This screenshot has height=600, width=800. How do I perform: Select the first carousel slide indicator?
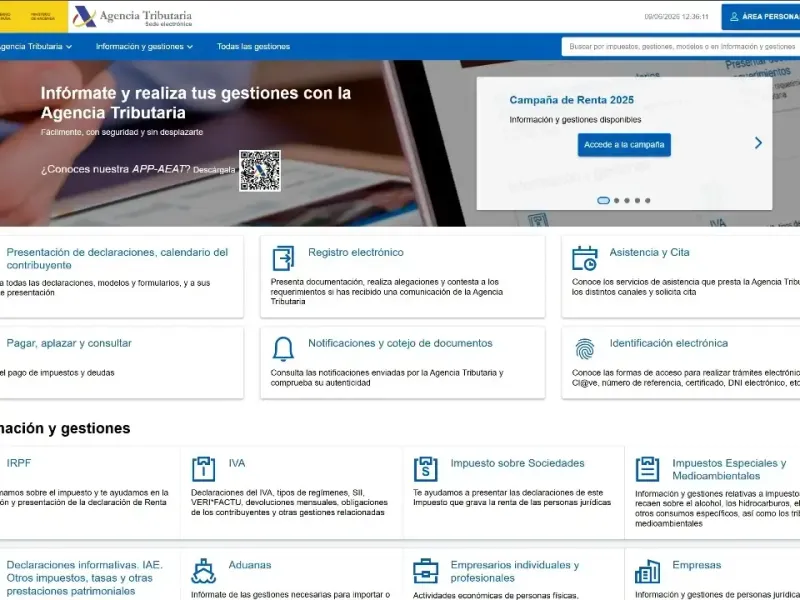(x=603, y=201)
